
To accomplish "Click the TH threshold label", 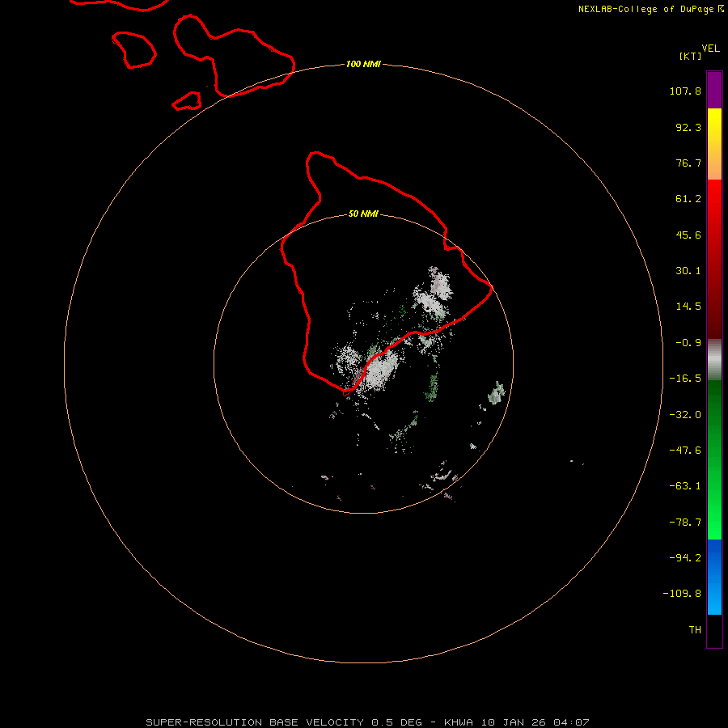I will [x=695, y=630].
